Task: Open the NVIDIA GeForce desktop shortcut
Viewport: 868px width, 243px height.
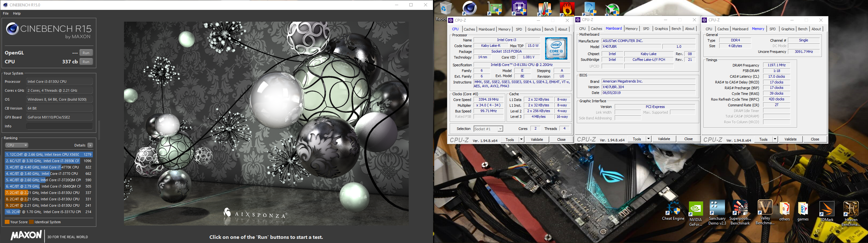Action: [695, 214]
